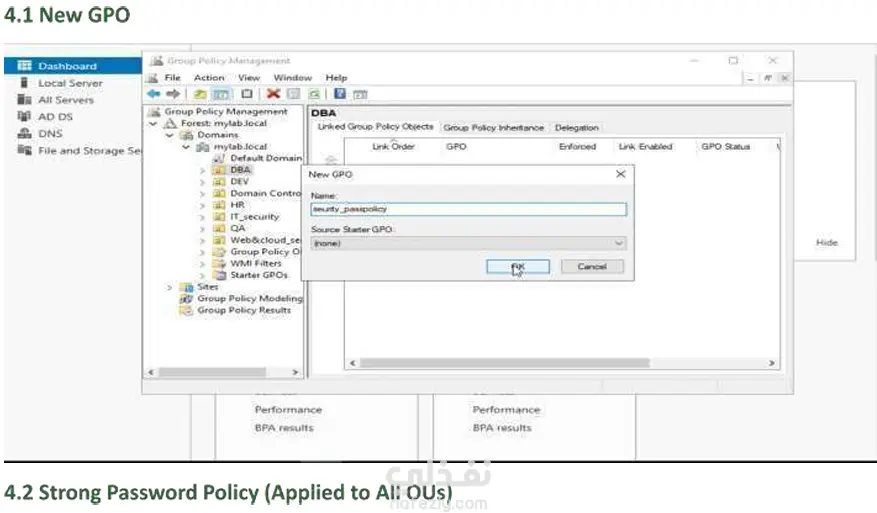Click Cancel in New GPO dialog
The height and width of the screenshot is (513, 877).
pyautogui.click(x=592, y=266)
